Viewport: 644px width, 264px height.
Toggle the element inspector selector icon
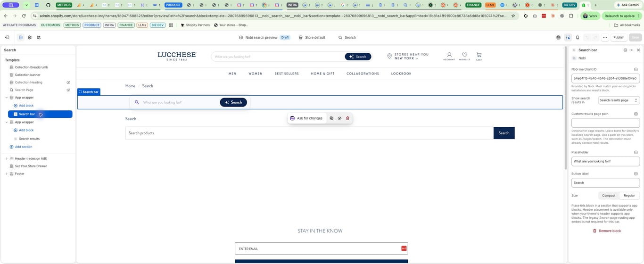[568, 37]
